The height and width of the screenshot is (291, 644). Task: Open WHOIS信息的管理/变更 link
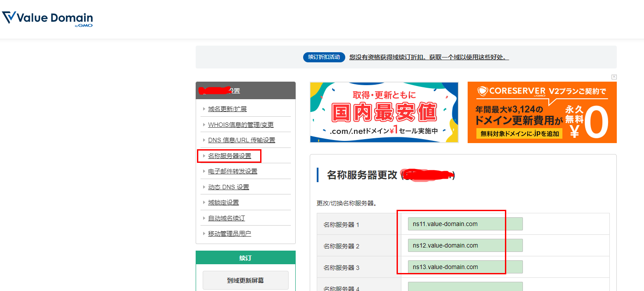(241, 125)
